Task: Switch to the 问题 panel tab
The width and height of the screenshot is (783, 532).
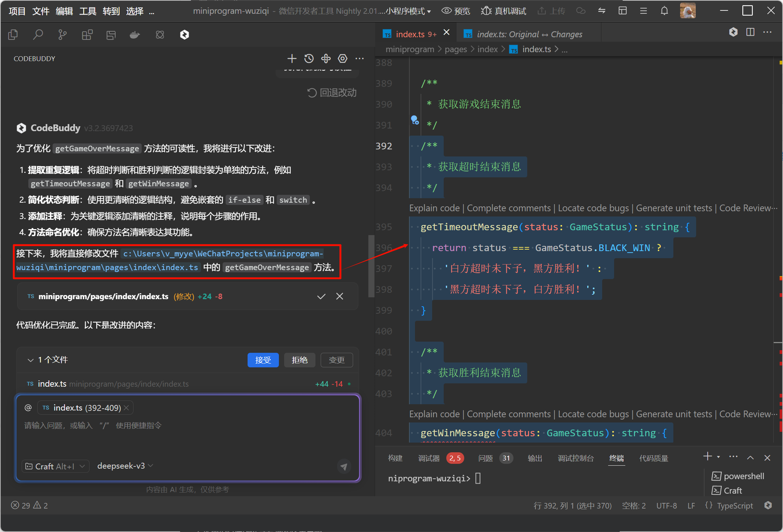Action: [485, 458]
